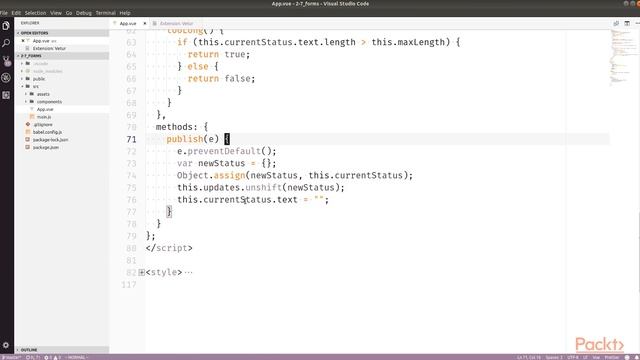Open the Extensions view in activity bar
The image size is (640, 360).
tap(6, 95)
